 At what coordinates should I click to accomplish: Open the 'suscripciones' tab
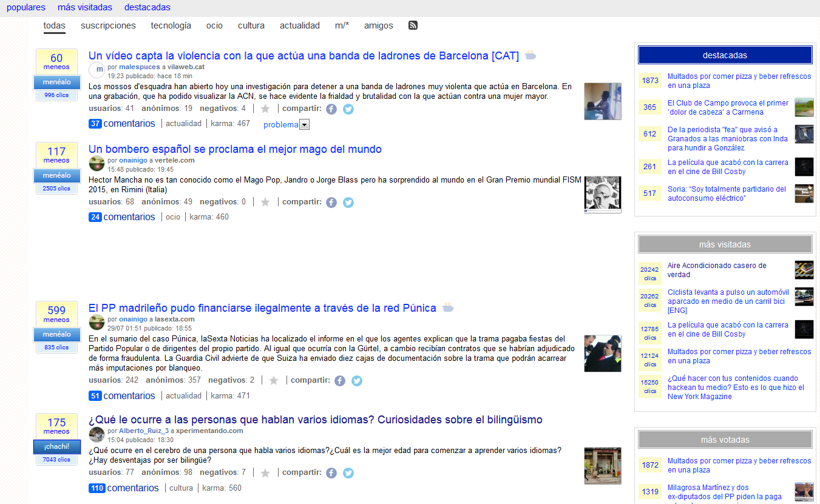tap(108, 25)
